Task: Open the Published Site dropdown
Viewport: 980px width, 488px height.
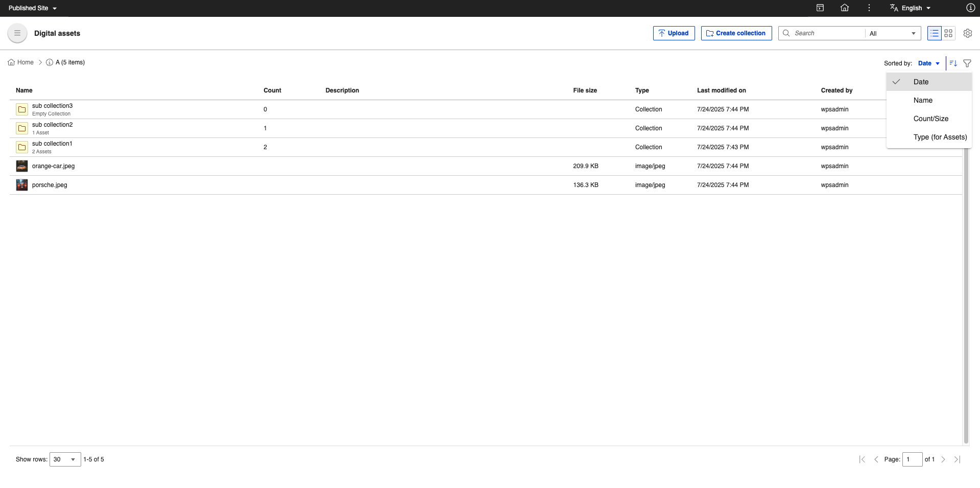Action: pyautogui.click(x=32, y=8)
